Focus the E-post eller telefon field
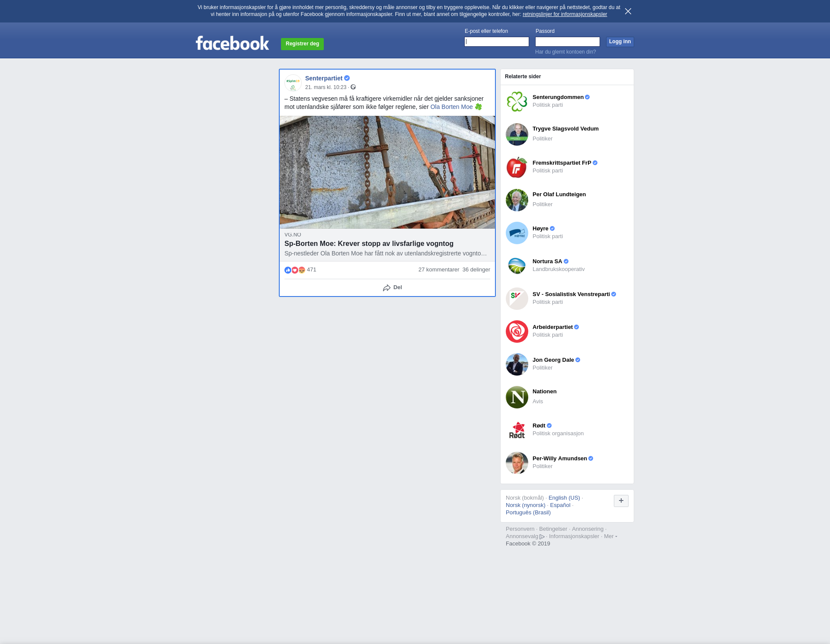 point(497,41)
